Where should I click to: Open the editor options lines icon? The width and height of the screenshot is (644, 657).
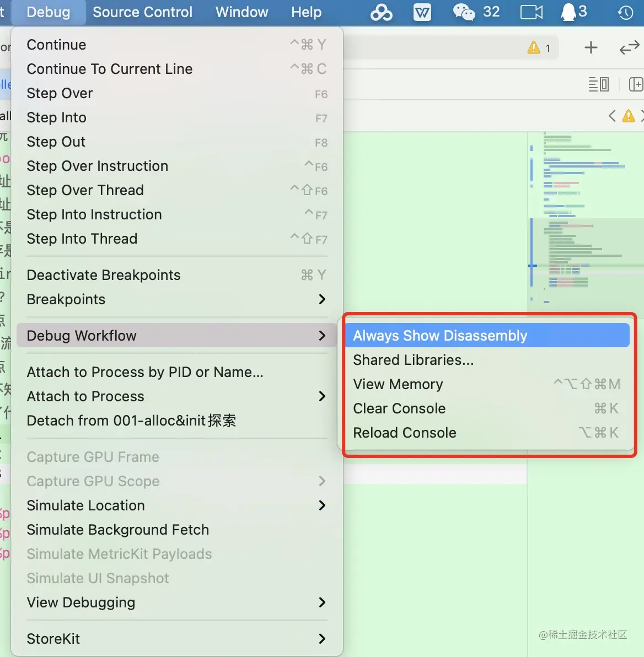pyautogui.click(x=599, y=84)
